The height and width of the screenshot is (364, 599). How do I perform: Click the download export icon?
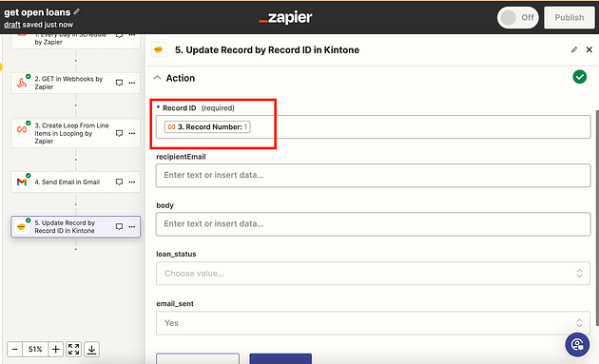(91, 349)
